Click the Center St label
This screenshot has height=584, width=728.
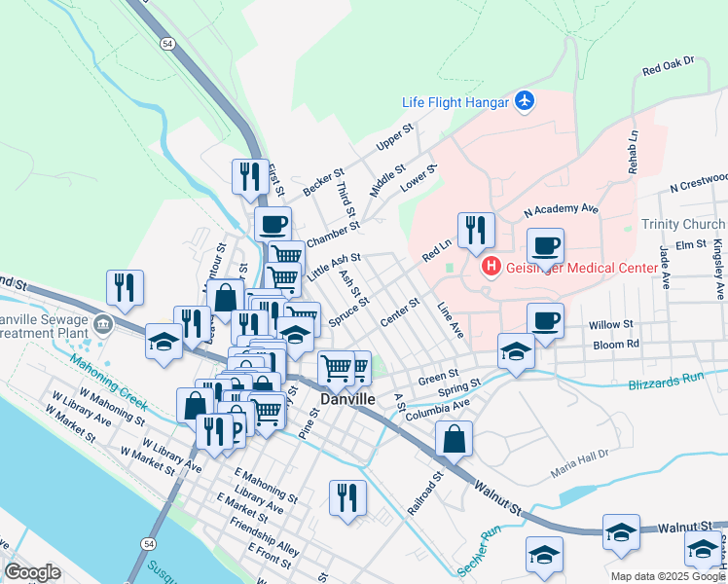tap(399, 312)
